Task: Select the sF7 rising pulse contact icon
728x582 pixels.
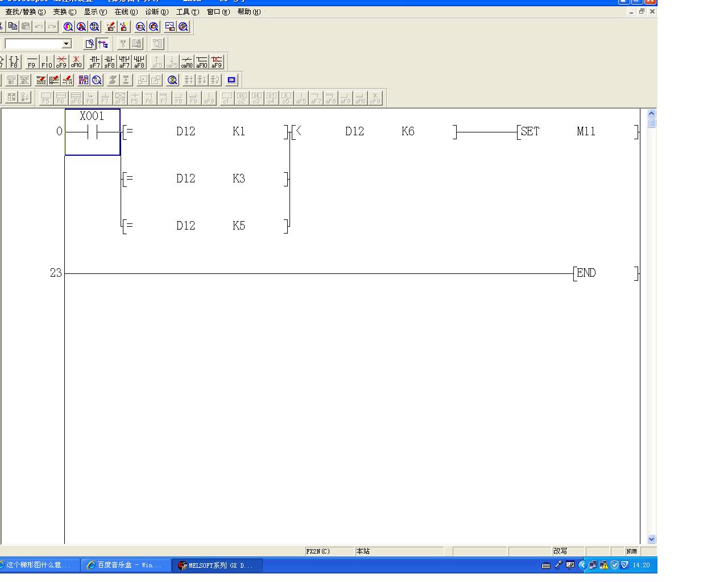Action: 95,61
